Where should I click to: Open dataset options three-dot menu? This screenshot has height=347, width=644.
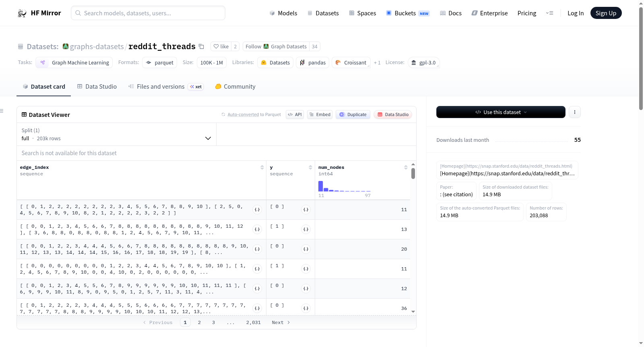(575, 112)
